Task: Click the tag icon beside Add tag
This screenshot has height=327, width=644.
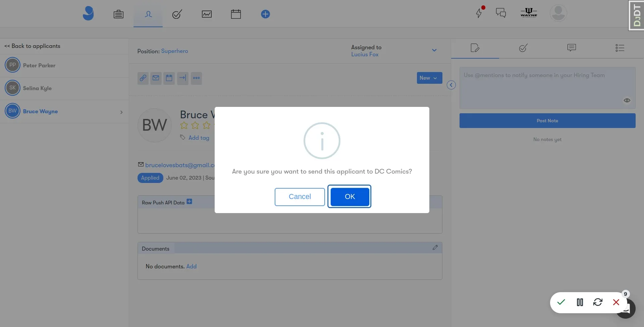Action: 182,137
